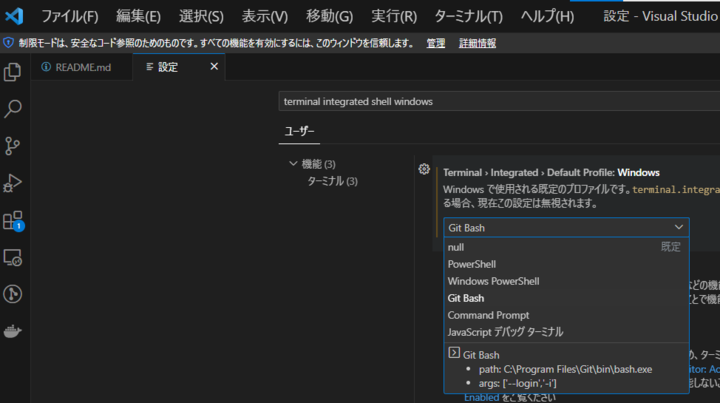Open the Explorer view in activity bar
The height and width of the screenshot is (403, 720).
[x=12, y=72]
